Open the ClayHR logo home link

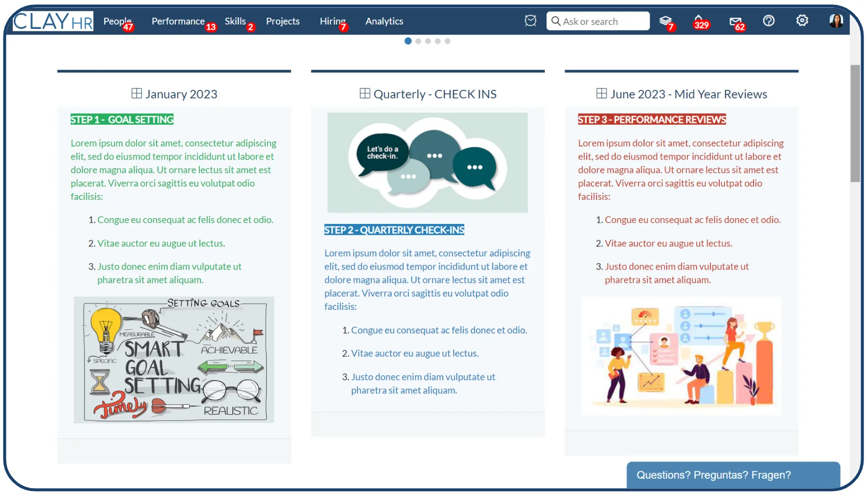[53, 21]
